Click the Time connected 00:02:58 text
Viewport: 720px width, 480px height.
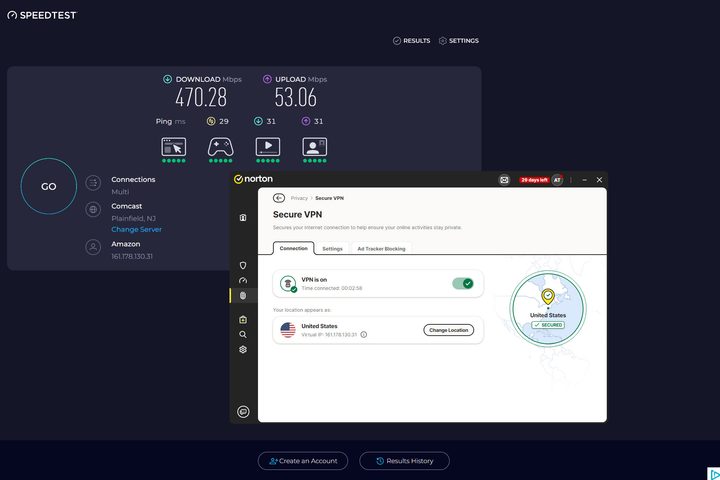point(332,288)
